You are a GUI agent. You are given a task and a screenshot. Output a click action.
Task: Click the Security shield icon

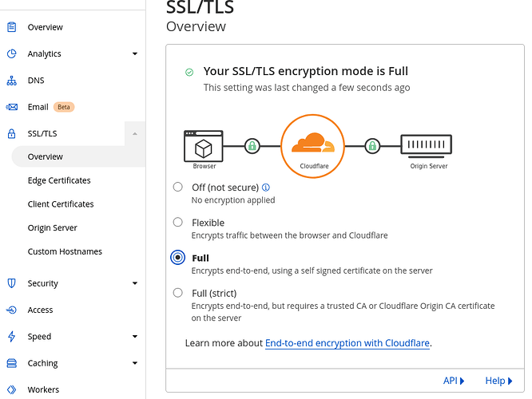[x=11, y=283]
